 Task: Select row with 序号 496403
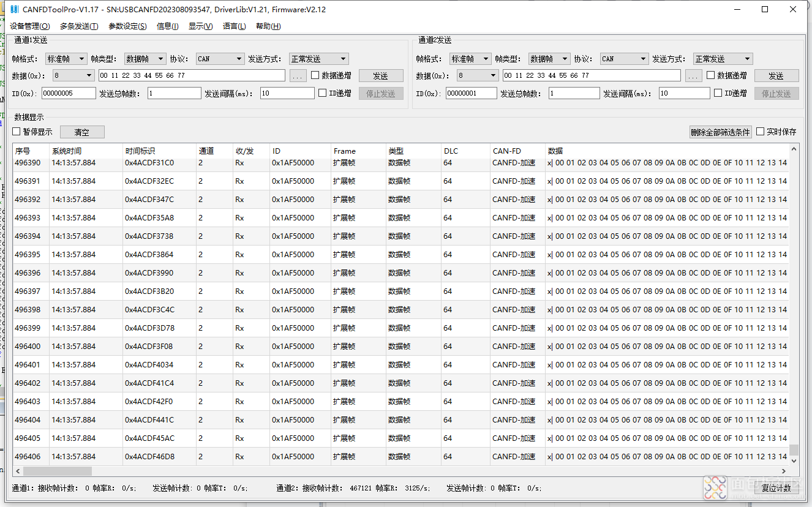pos(400,402)
